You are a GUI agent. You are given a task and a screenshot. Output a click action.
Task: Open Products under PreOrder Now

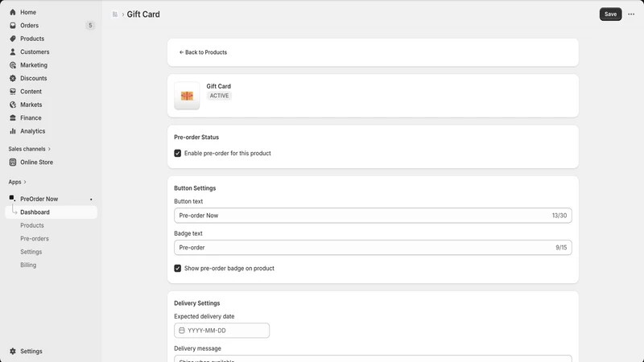pos(32,225)
